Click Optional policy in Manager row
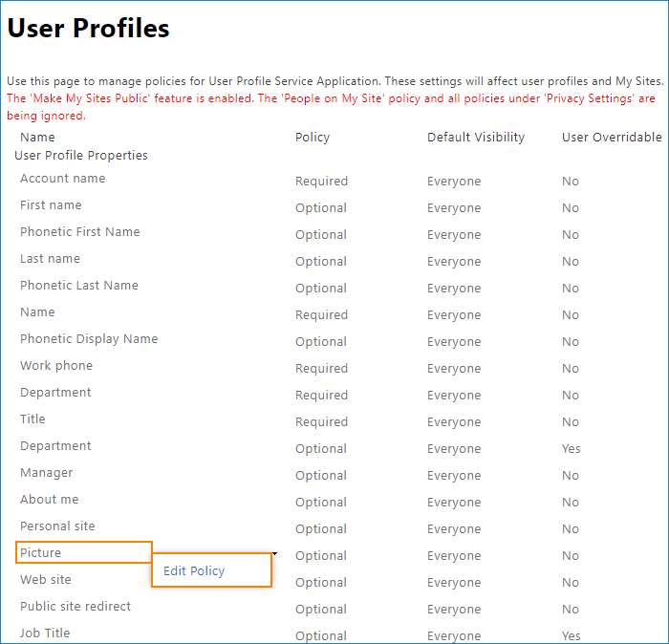This screenshot has height=644, width=669. click(321, 475)
